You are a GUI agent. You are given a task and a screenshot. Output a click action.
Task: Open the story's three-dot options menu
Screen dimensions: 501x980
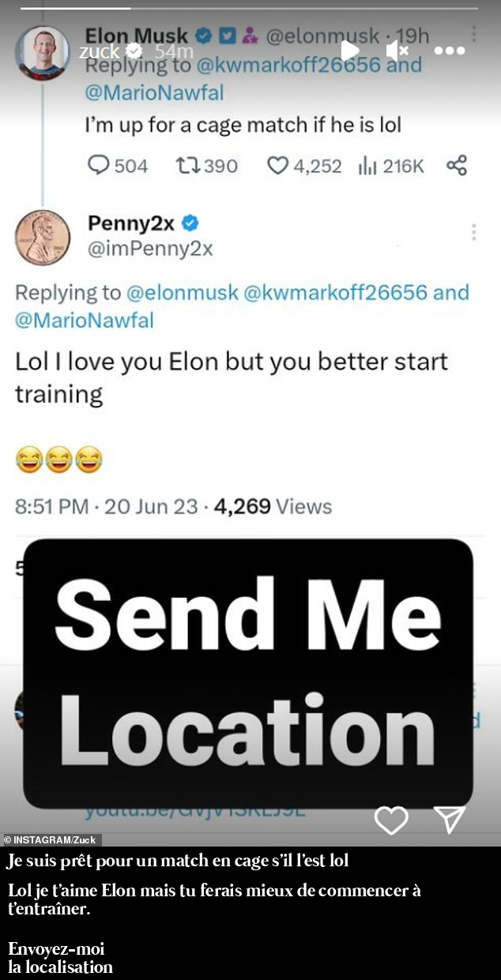tap(450, 51)
